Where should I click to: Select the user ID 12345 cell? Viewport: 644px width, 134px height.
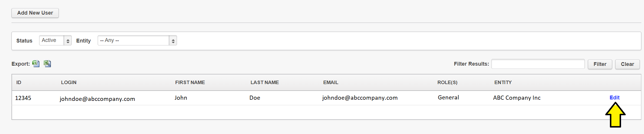[23, 98]
